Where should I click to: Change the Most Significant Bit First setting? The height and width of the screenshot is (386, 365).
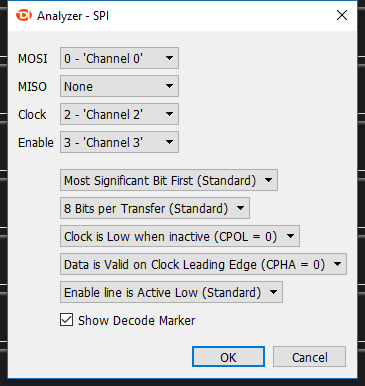(x=169, y=180)
